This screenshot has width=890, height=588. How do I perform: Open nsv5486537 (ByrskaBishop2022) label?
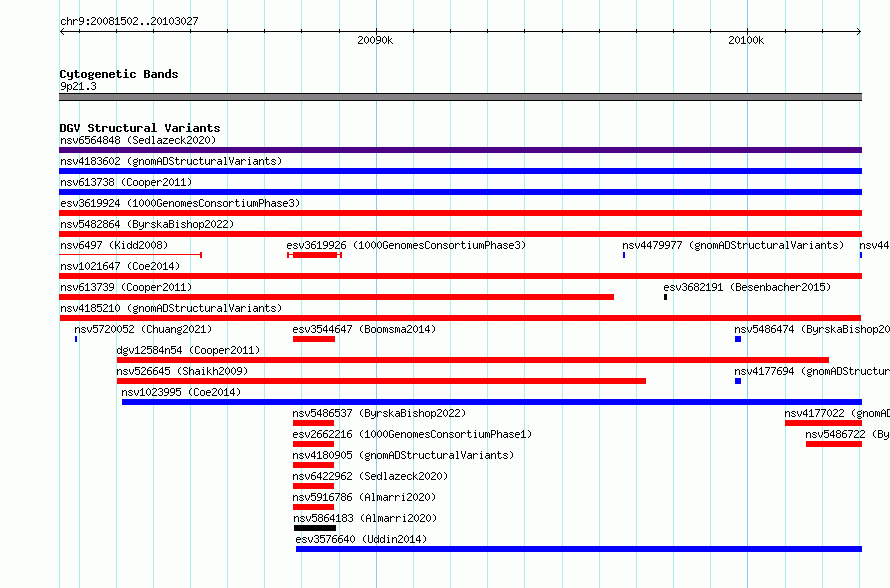(x=379, y=413)
